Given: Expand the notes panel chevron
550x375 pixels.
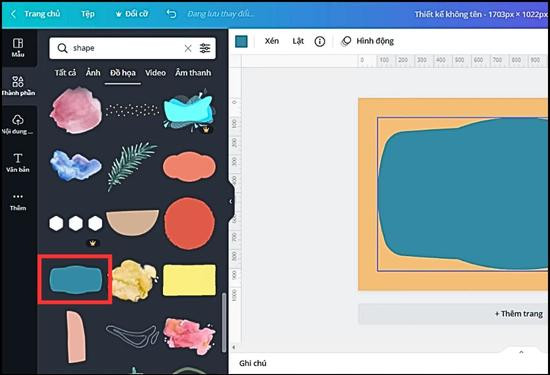Looking at the screenshot, I should (521, 352).
